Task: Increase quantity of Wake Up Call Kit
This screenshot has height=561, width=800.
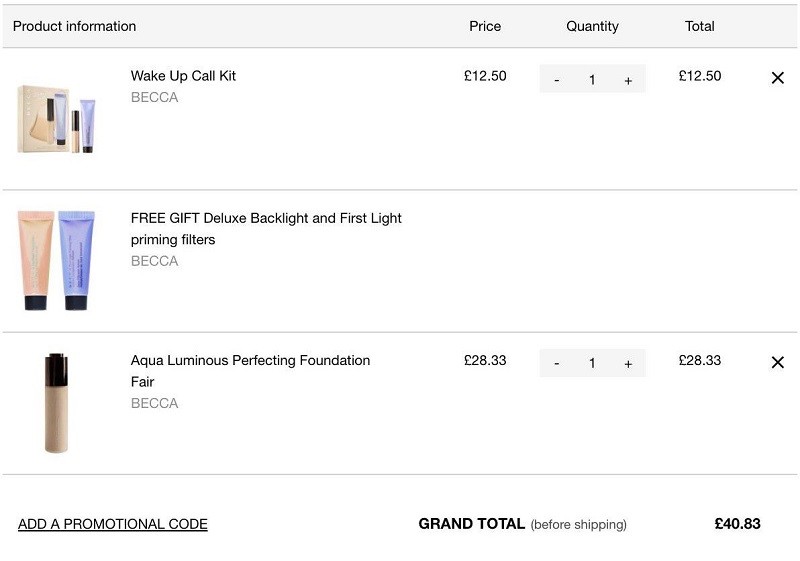Action: coord(628,80)
